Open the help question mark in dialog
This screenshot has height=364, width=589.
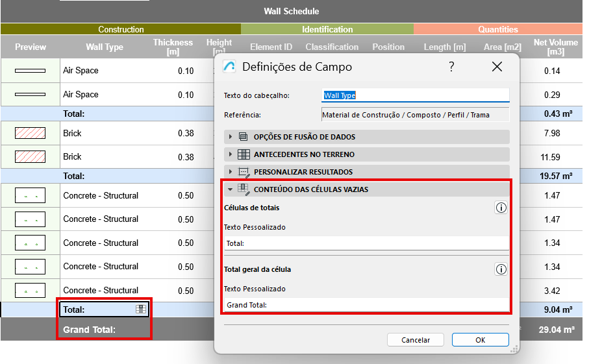451,67
